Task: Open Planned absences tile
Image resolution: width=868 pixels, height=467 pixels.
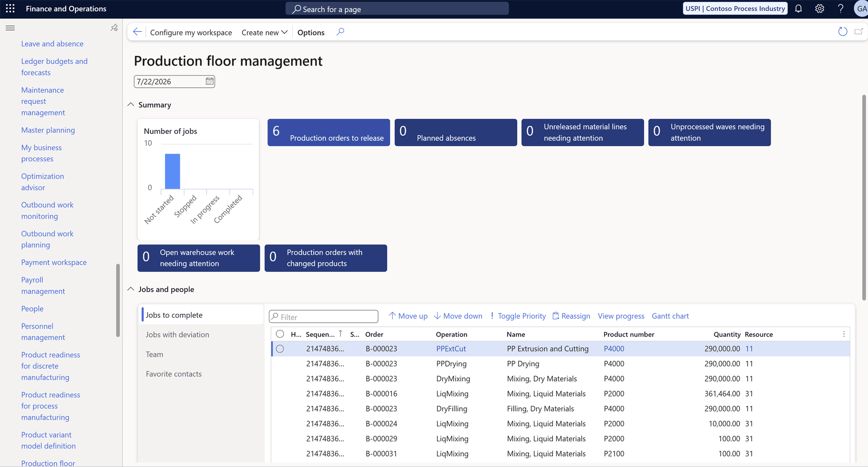Action: (x=456, y=132)
